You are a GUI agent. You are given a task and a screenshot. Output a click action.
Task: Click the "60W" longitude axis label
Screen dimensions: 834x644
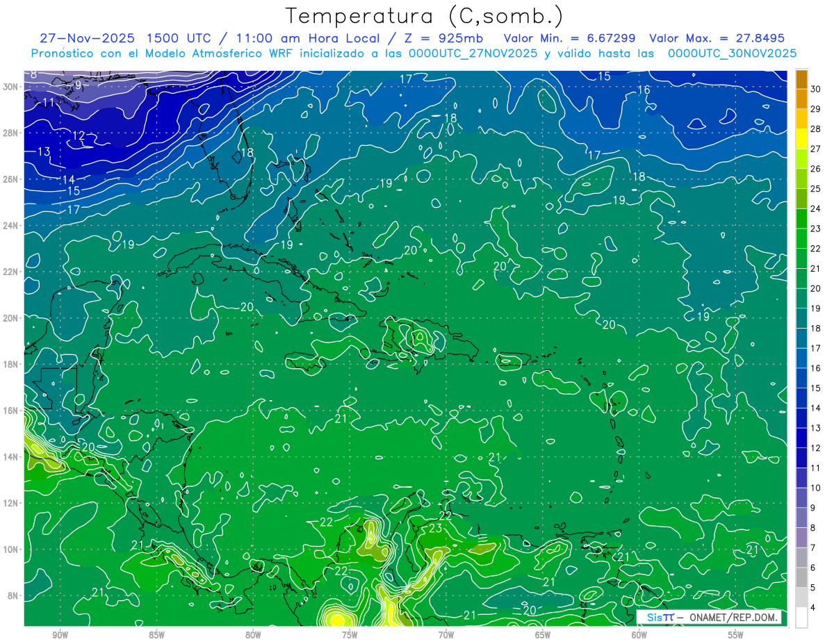click(639, 636)
